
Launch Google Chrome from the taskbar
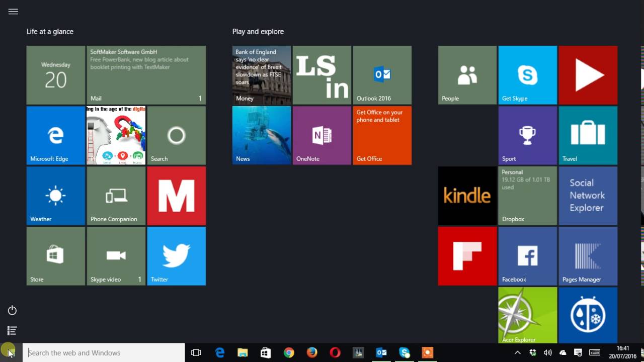coord(289,352)
